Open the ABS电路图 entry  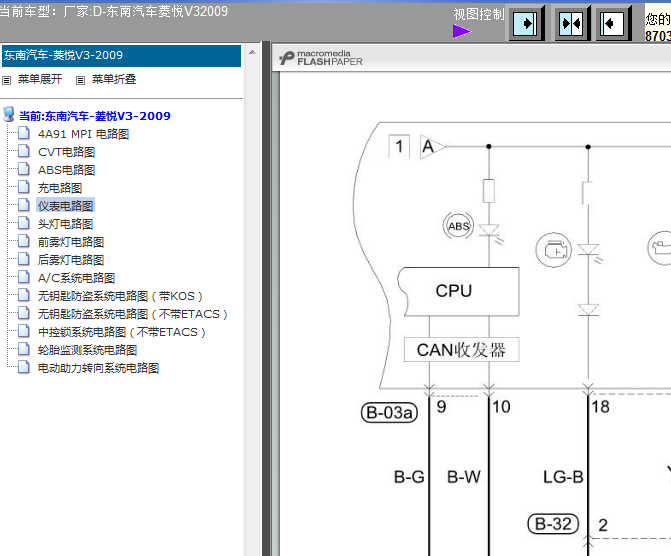point(66,170)
